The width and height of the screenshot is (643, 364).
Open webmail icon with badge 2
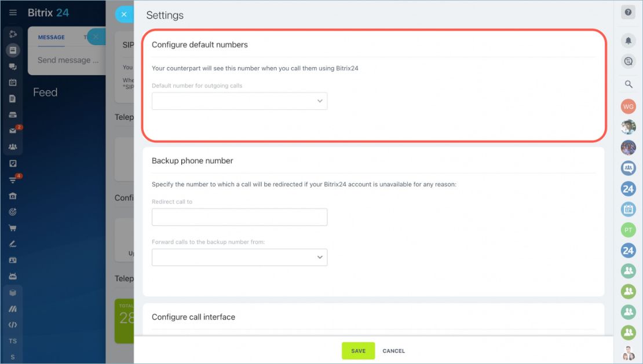point(13,131)
